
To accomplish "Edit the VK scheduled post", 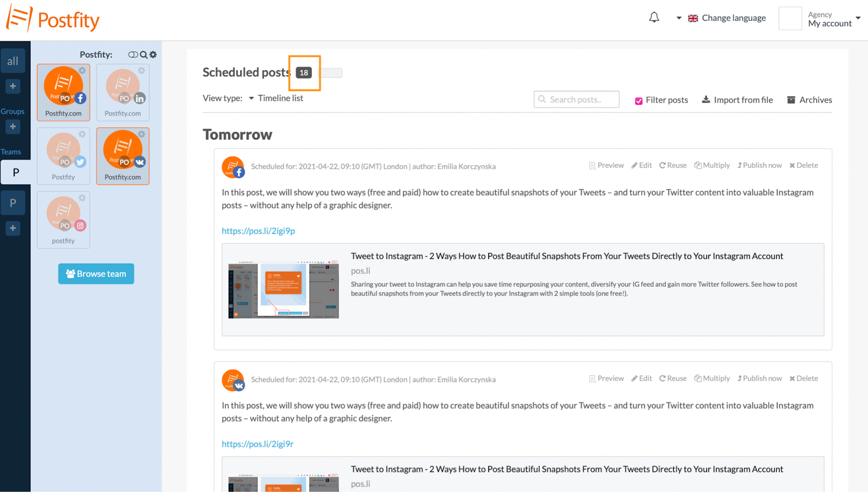I will 642,379.
